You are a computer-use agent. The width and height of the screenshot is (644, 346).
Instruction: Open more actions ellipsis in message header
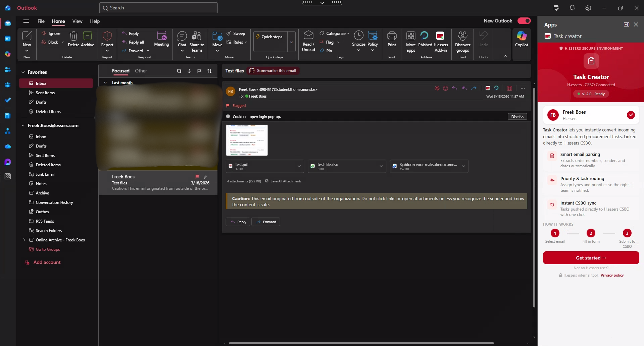click(523, 88)
